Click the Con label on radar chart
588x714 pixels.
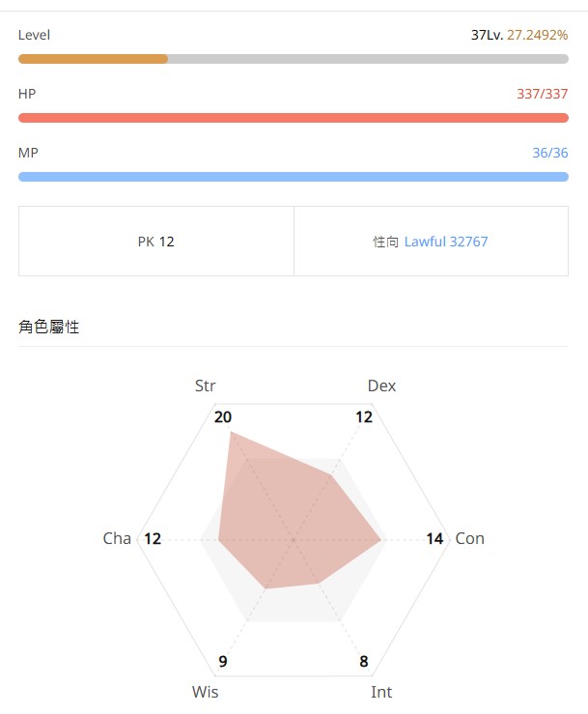[469, 538]
